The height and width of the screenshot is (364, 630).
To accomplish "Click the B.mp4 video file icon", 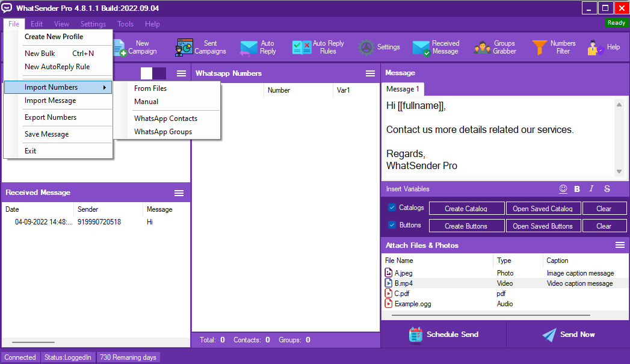I will pyautogui.click(x=389, y=283).
